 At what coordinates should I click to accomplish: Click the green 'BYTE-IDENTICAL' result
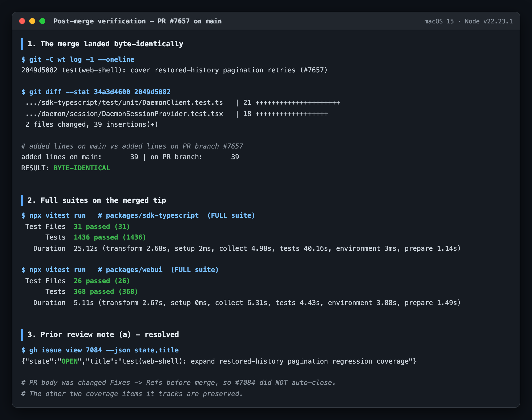tap(82, 168)
